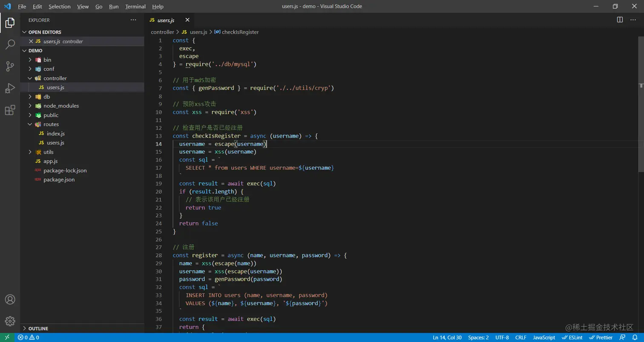Expand the node_modules folder
644x342 pixels.
point(61,106)
